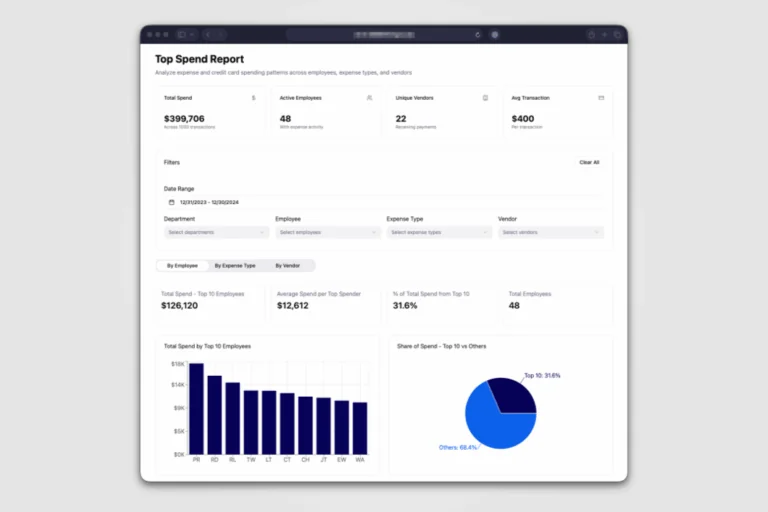Switch to the By Vendor tab
768x512 pixels.
click(x=288, y=266)
